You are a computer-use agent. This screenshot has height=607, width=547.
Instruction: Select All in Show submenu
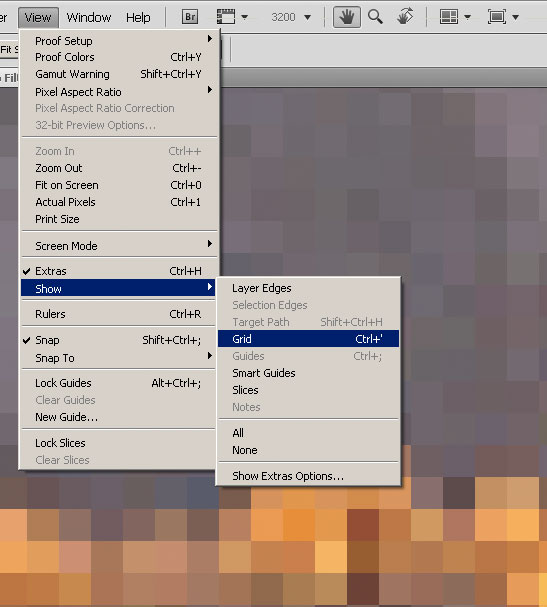[x=309, y=433]
